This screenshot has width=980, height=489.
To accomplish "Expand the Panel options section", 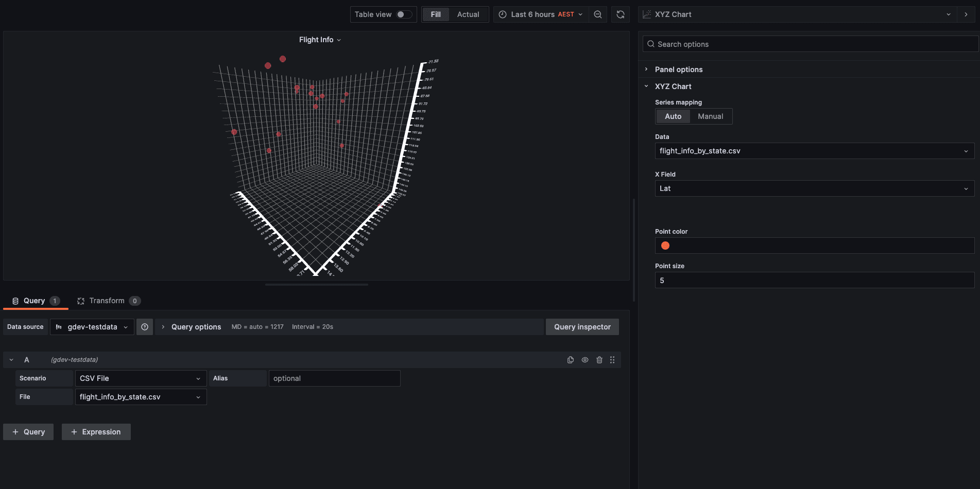I will coord(678,69).
